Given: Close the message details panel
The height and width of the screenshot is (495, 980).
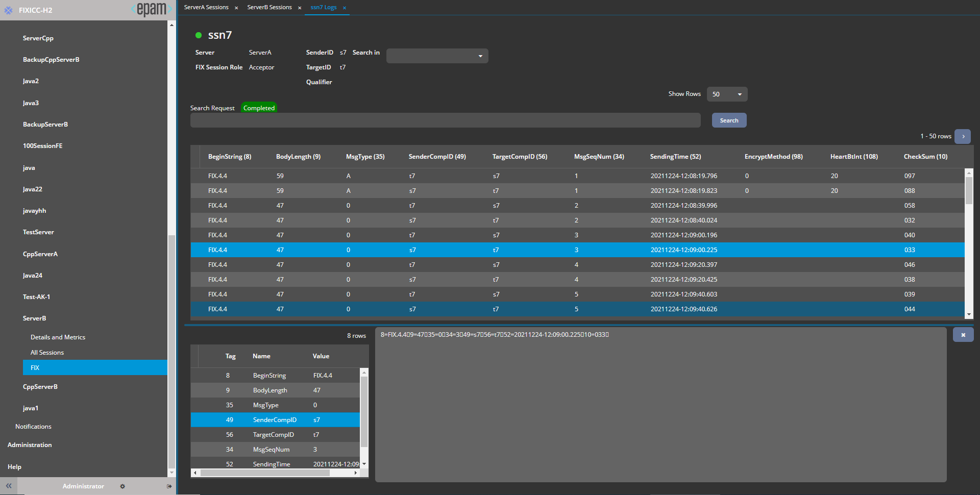Looking at the screenshot, I should (x=963, y=335).
